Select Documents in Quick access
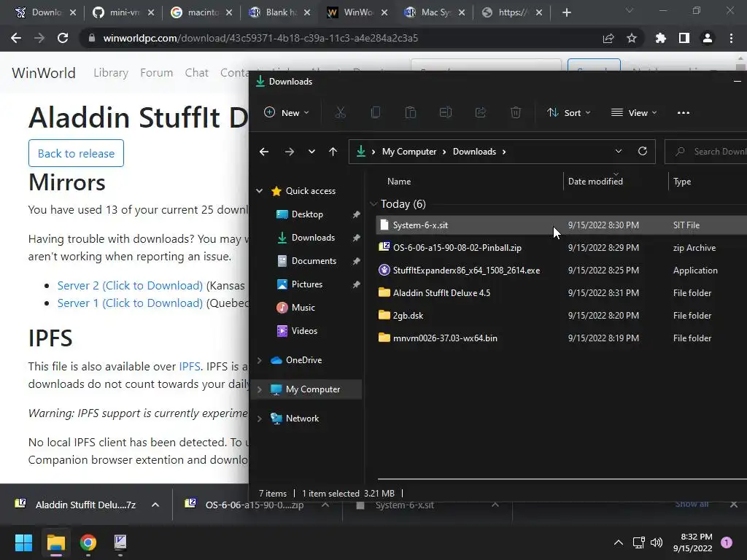The image size is (747, 560). 314,261
